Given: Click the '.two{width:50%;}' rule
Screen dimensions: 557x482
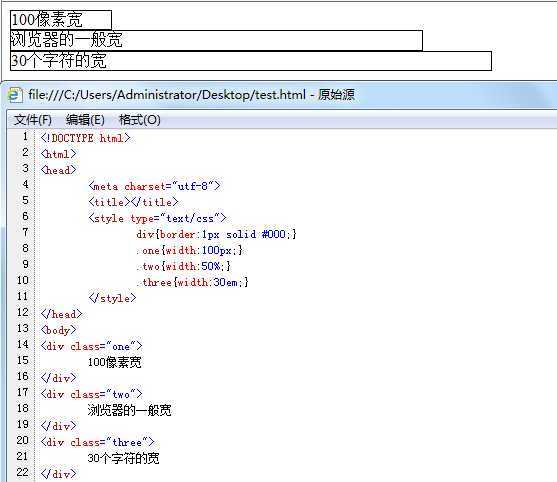Looking at the screenshot, I should point(184,266).
